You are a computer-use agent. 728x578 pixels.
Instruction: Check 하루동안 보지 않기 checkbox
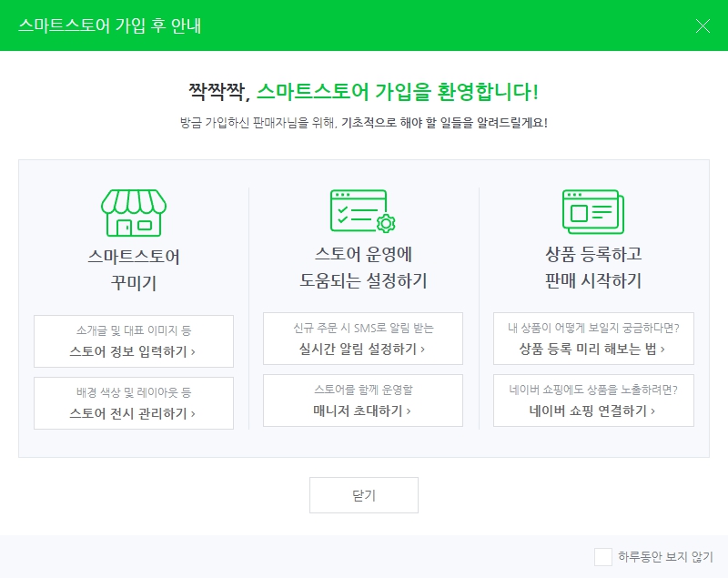pos(603,557)
